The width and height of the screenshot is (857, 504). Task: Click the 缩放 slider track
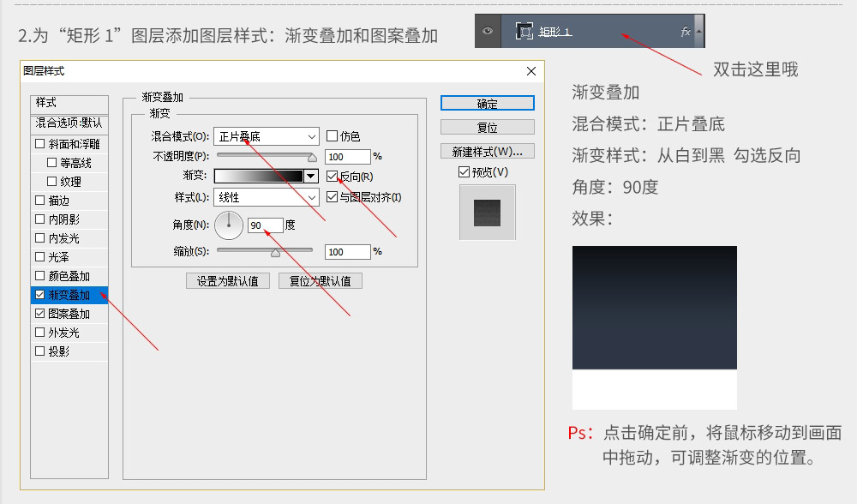pyautogui.click(x=265, y=250)
